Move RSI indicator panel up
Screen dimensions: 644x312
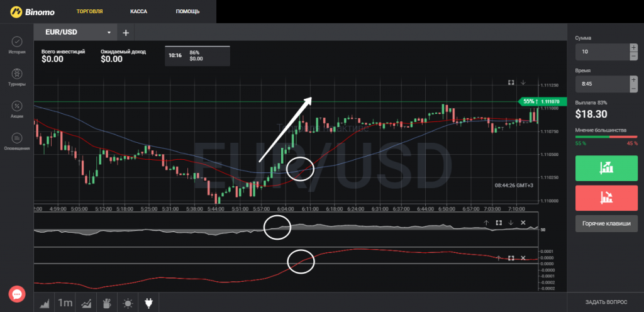486,223
